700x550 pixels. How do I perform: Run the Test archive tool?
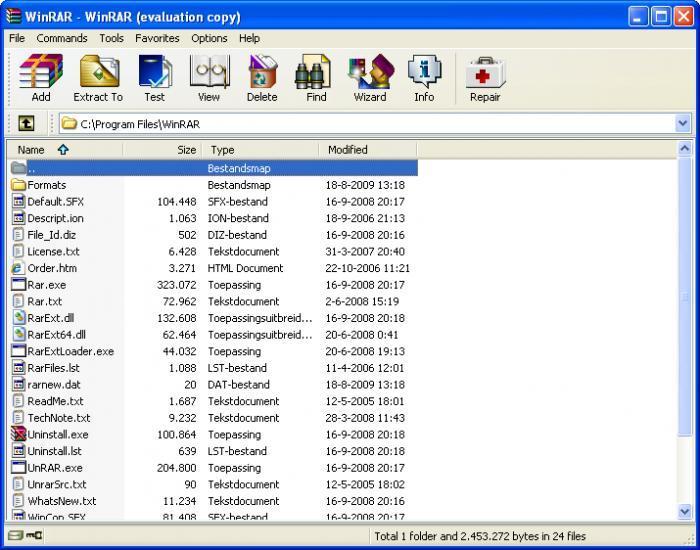tap(154, 78)
